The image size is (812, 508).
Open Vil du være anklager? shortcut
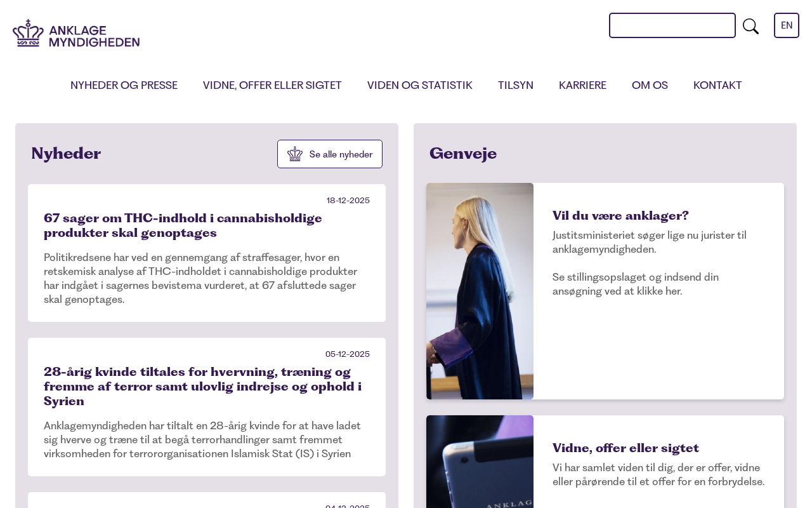(x=620, y=215)
